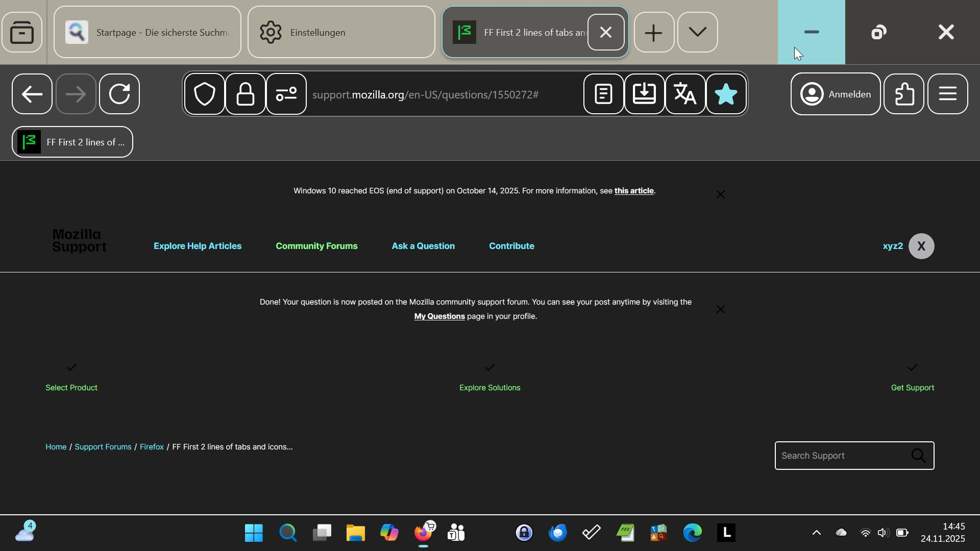Click into the Search Support field
Image resolution: width=980 pixels, height=551 pixels.
tap(841, 456)
